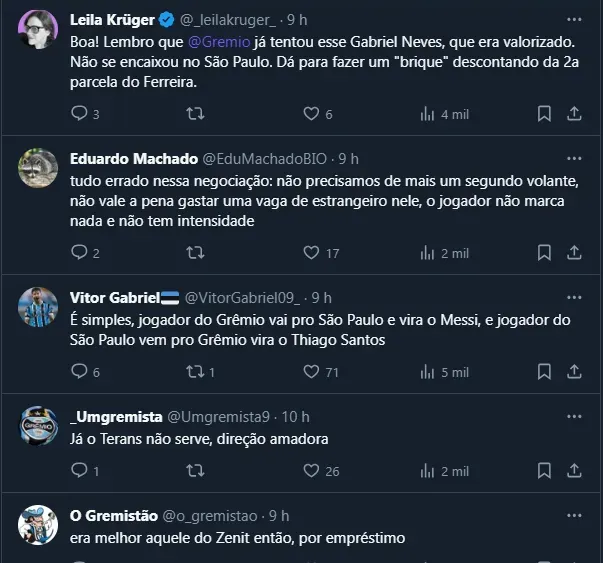Open more options on Leila Krüger's tweet
Viewport: 603px width, 563px height.
click(574, 19)
